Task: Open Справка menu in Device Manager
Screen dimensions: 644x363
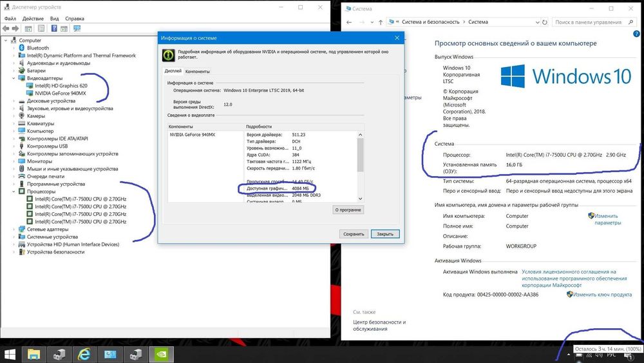Action: click(x=74, y=19)
